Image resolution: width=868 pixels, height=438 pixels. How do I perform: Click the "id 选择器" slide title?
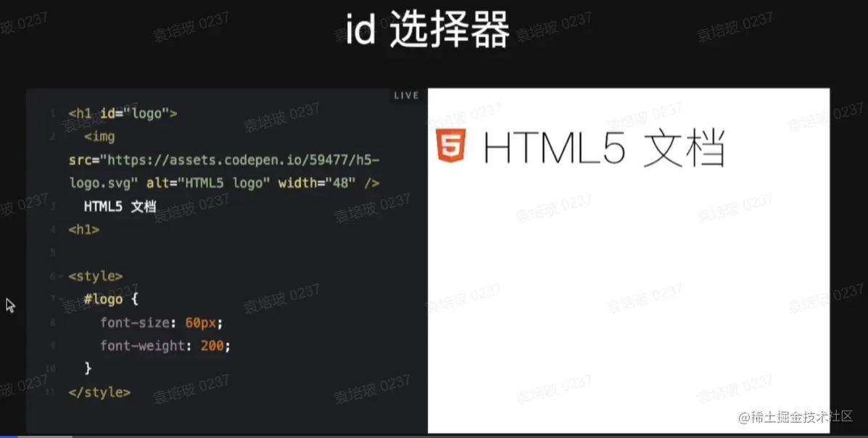427,30
